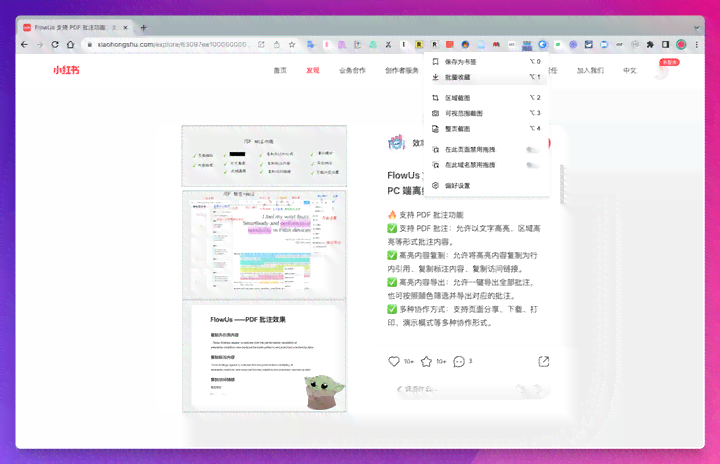This screenshot has width=720, height=464.
Task: Go back to the previous page
Action: [24, 45]
